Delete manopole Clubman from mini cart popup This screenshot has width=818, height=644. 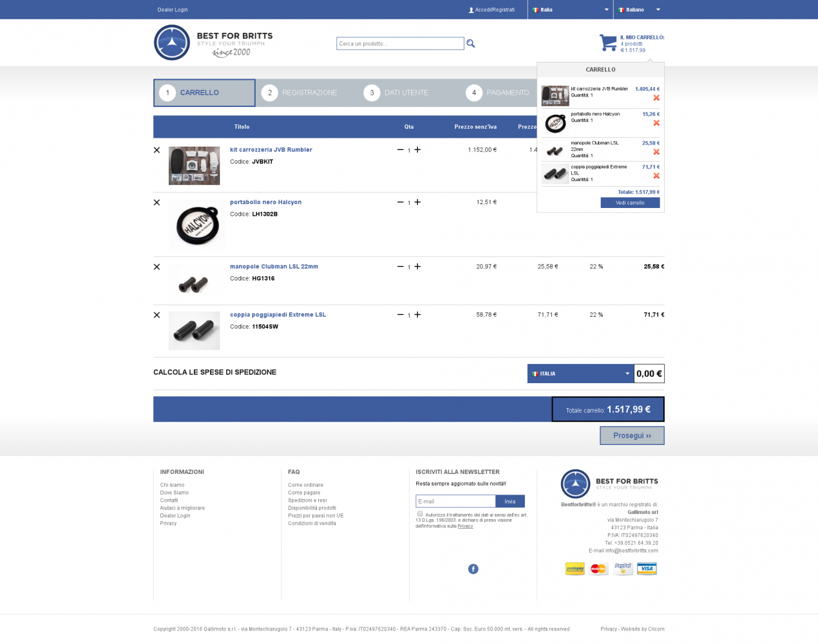[x=656, y=152]
